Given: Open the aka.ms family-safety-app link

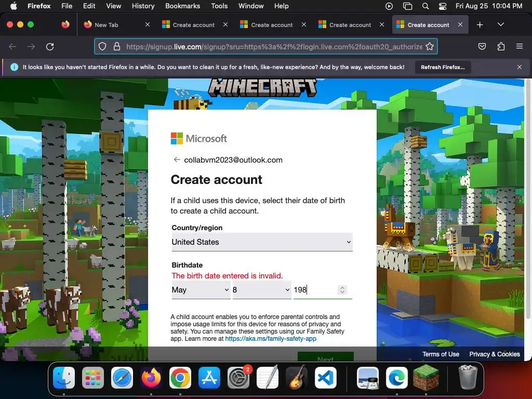Looking at the screenshot, I should coord(271,339).
